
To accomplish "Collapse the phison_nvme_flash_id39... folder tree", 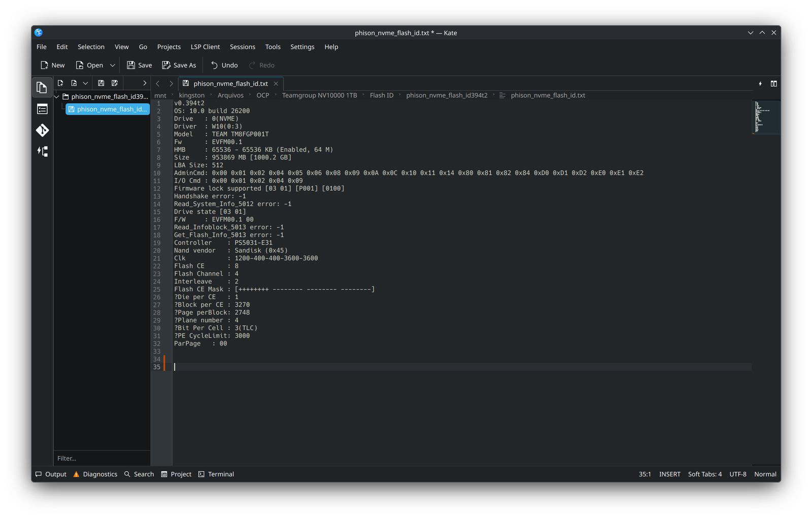I will coord(57,96).
